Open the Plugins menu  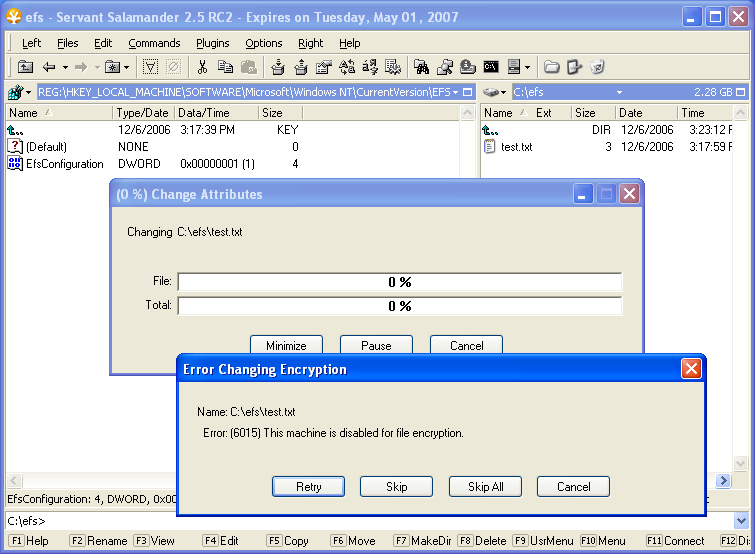click(212, 43)
